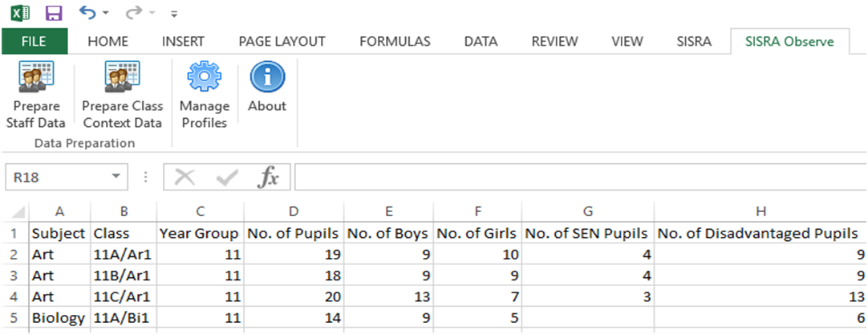The image size is (868, 335).
Task: Expand the Name Box dropdown arrow
Action: (117, 177)
